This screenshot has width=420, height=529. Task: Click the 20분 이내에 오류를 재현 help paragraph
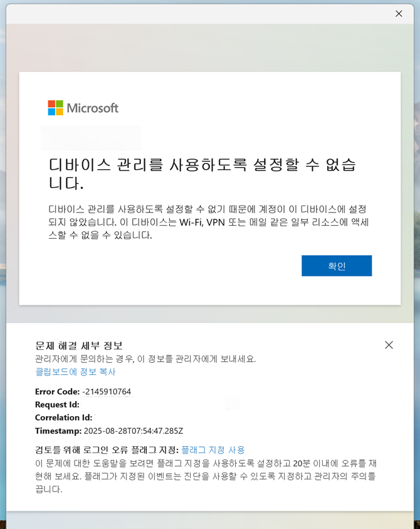pyautogui.click(x=206, y=476)
